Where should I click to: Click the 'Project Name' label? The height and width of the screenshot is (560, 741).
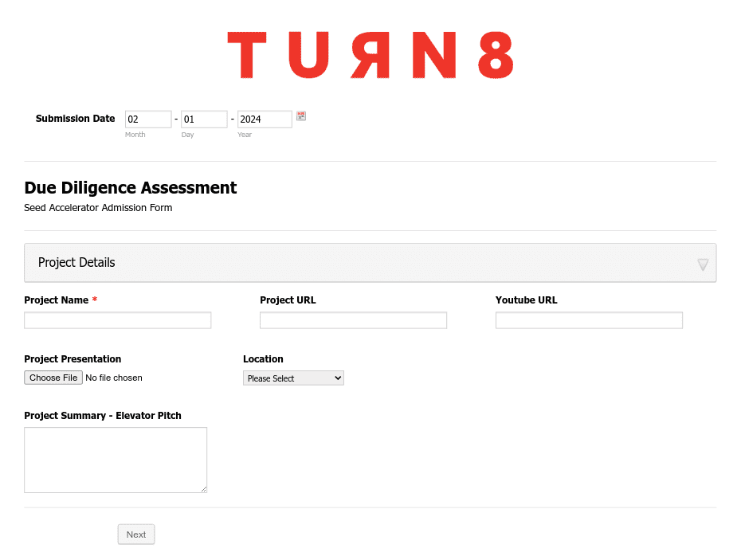tap(57, 300)
